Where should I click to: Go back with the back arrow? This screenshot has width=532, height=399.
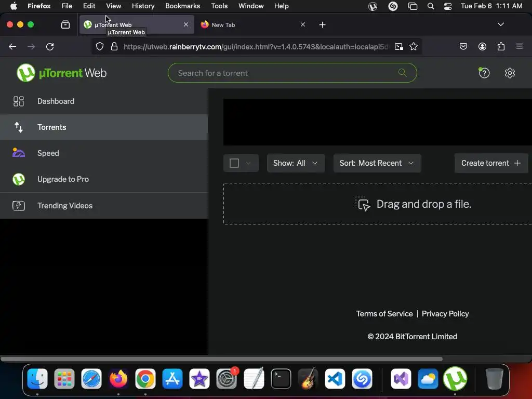pyautogui.click(x=12, y=46)
